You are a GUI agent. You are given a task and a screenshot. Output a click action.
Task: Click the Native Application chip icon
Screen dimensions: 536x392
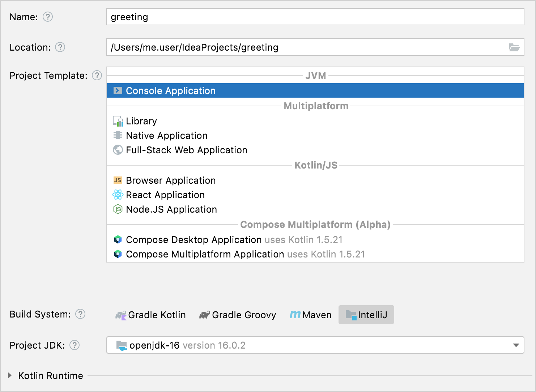118,135
